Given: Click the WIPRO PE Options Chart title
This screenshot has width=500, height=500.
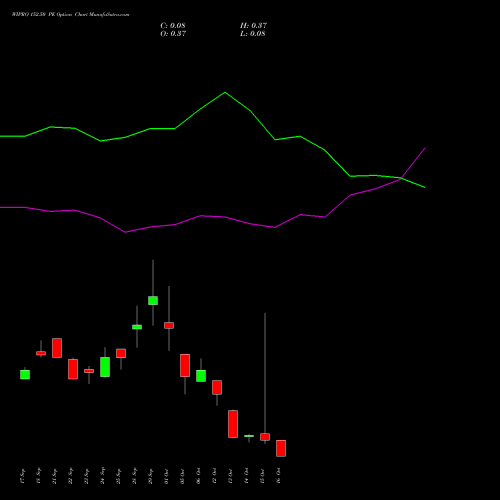Looking at the screenshot, I should pyautogui.click(x=70, y=14).
